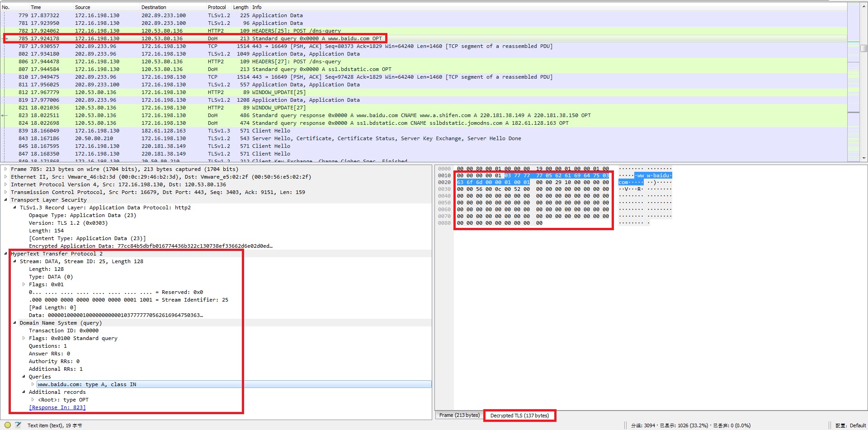
Task: Expand the www.baidu.com: type A query
Action: (33, 384)
